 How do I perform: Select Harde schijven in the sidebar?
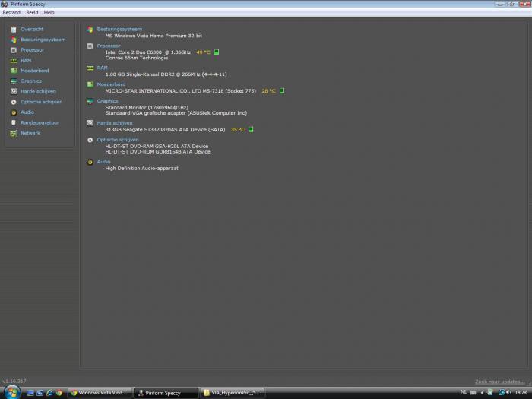[x=38, y=92]
